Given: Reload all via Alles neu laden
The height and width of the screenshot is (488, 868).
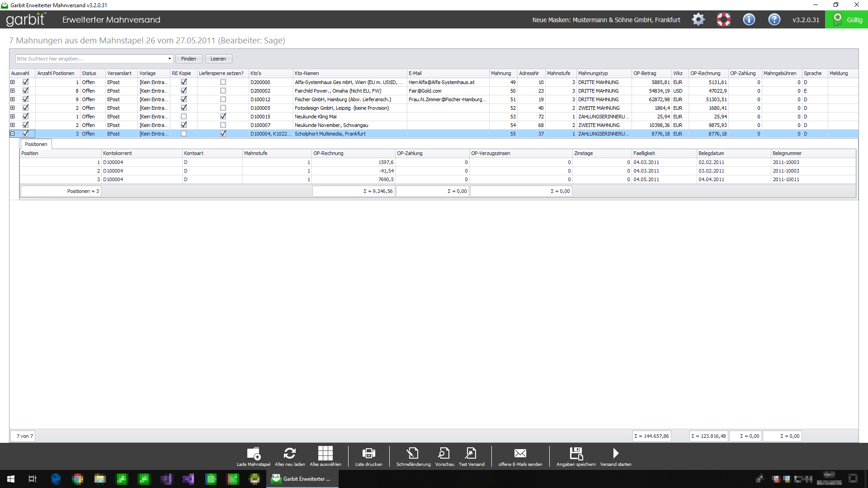Looking at the screenshot, I should coord(290,453).
